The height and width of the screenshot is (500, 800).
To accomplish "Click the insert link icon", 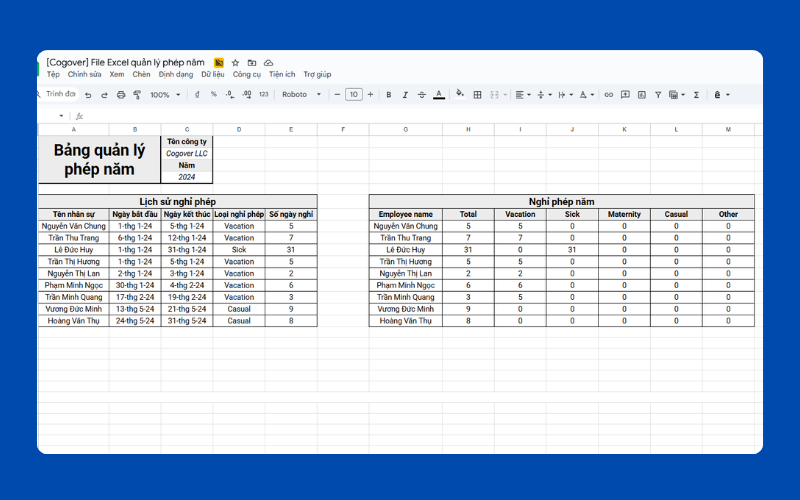I will (608, 95).
